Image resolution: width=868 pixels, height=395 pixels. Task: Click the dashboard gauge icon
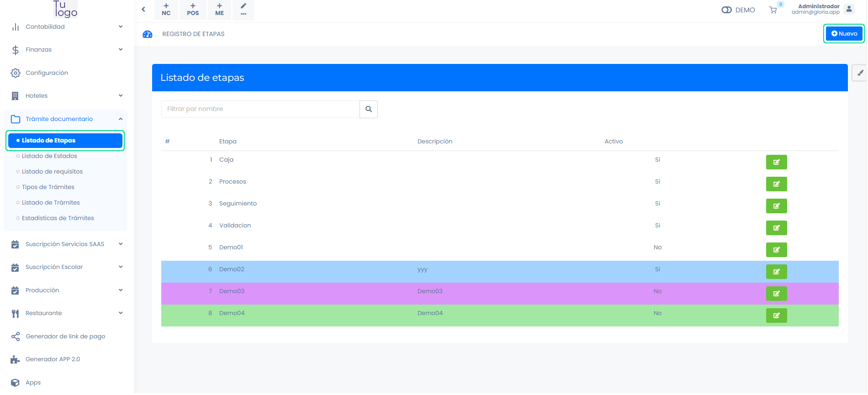click(148, 34)
